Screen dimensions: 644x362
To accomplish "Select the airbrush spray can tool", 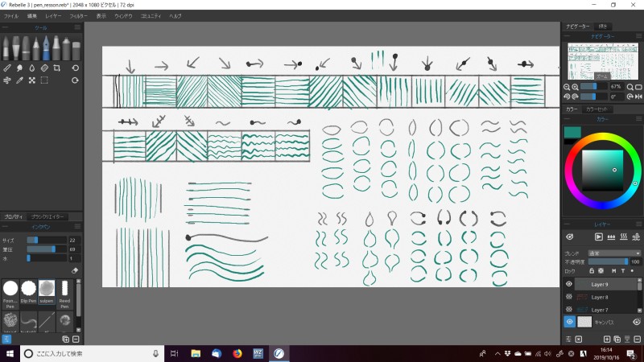I will point(66,48).
